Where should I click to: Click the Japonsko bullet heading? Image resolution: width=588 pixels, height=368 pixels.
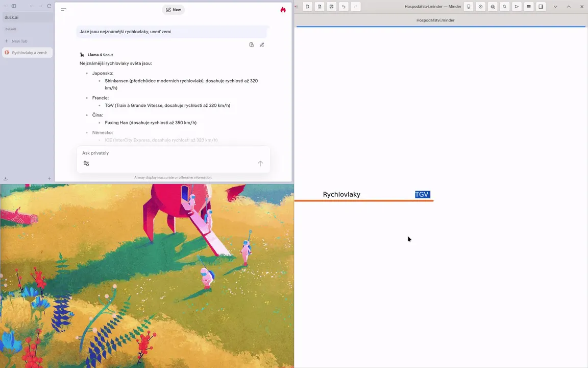(103, 73)
